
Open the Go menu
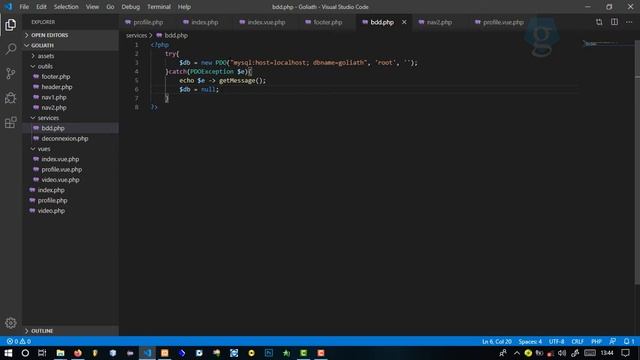[x=110, y=7]
